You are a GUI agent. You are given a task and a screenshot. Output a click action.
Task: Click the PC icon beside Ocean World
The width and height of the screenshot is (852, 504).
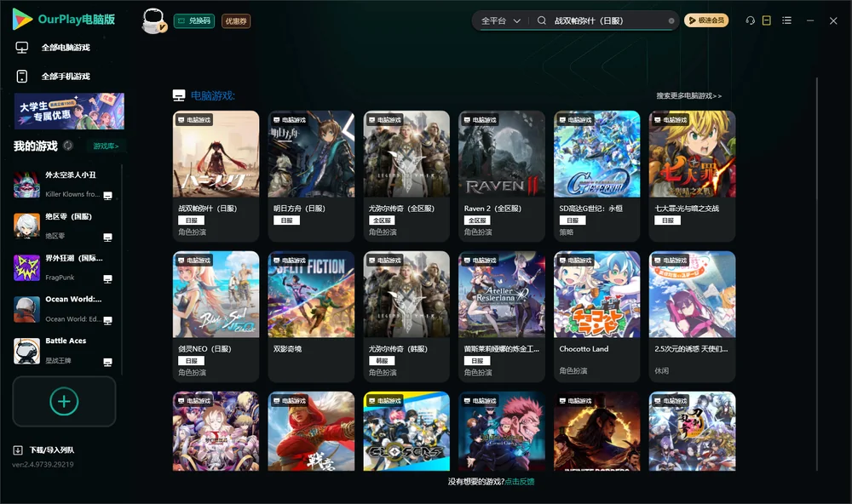(107, 320)
